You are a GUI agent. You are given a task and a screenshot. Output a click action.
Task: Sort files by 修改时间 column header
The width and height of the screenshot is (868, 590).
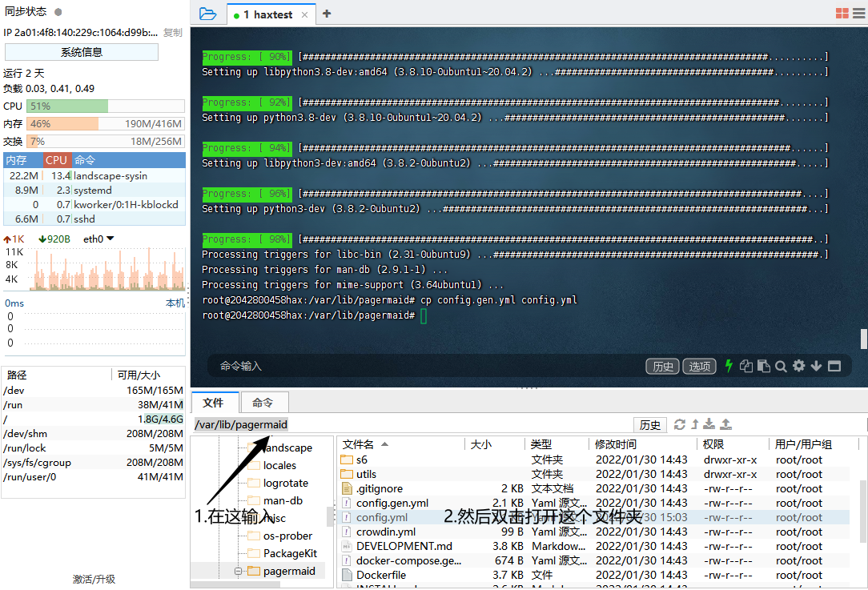pos(642,444)
